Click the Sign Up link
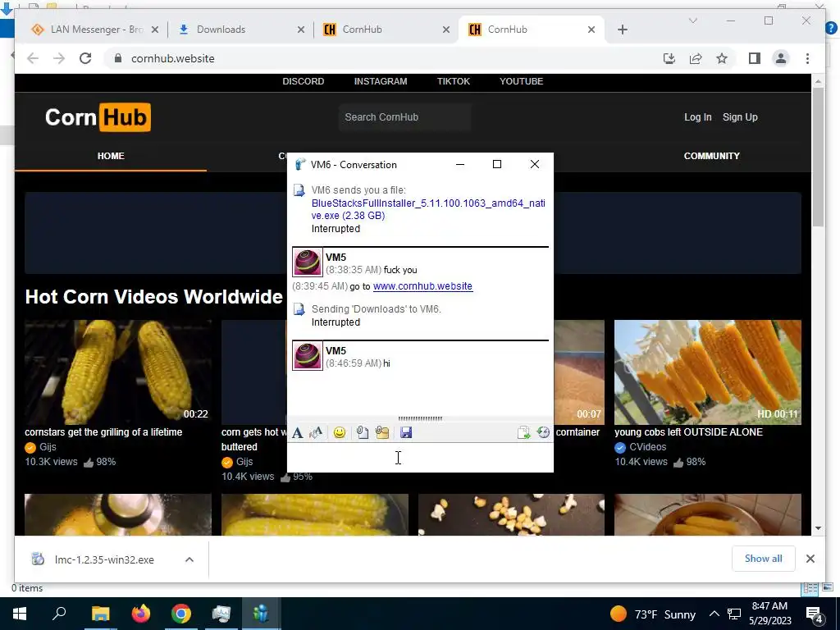 click(x=740, y=117)
